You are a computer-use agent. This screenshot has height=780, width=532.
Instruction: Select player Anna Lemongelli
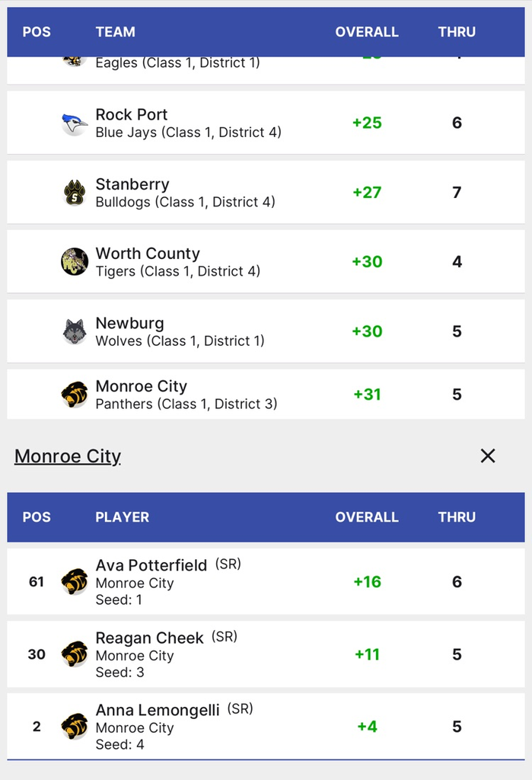pyautogui.click(x=158, y=710)
